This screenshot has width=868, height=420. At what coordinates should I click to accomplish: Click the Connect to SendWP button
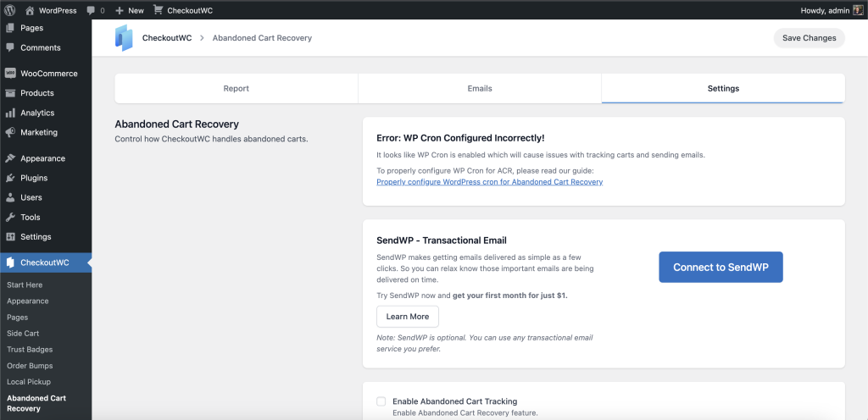click(721, 267)
